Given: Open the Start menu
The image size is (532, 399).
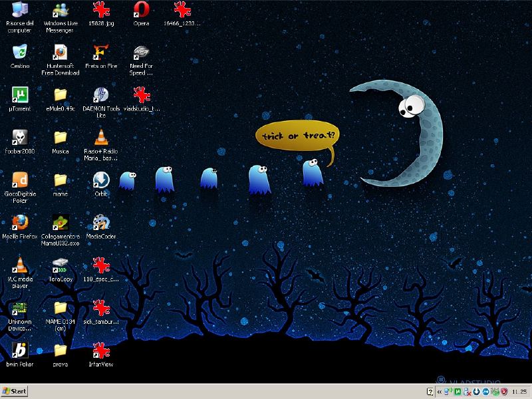Looking at the screenshot, I should (x=15, y=391).
